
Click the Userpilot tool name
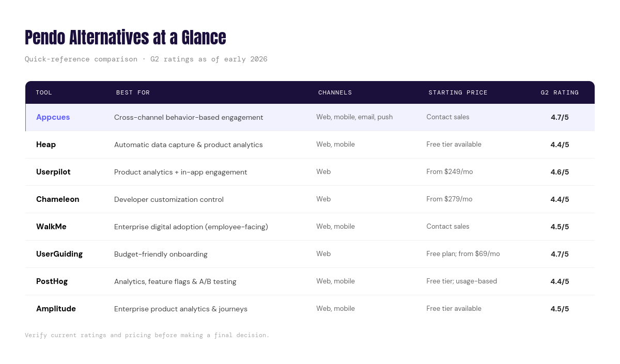(x=53, y=172)
